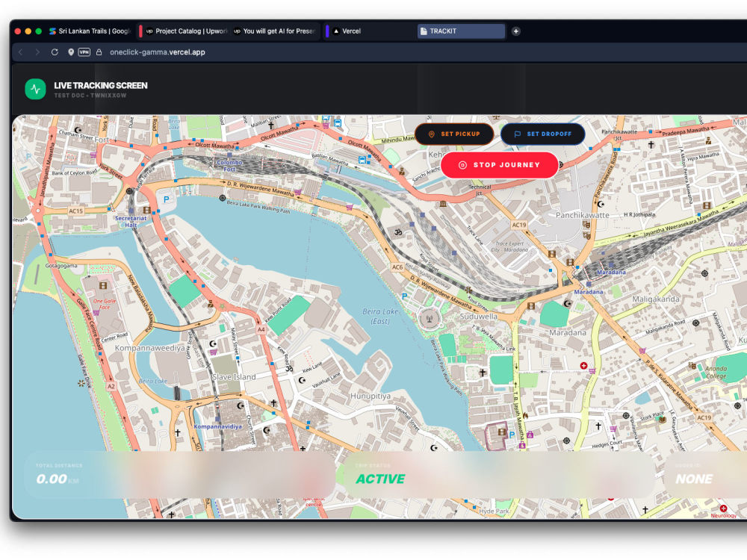Switch to the Vercel tab
This screenshot has width=747, height=560.
pos(371,31)
